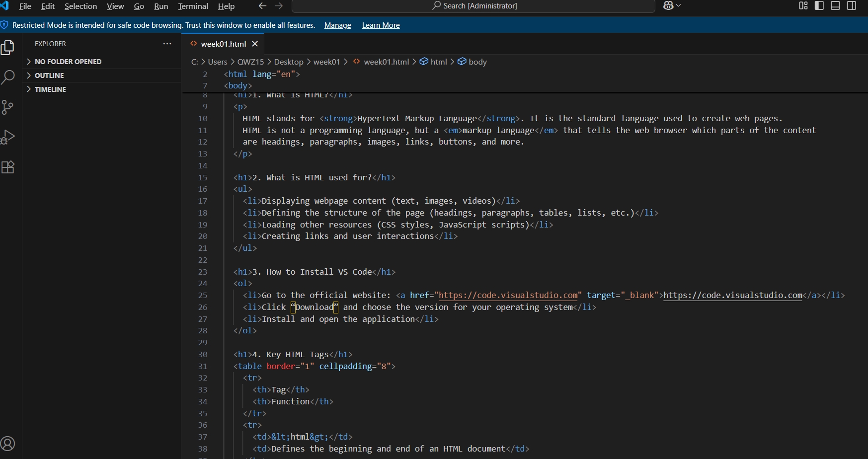Open the Explorer view in activity bar
The height and width of the screenshot is (459, 868).
(x=8, y=48)
